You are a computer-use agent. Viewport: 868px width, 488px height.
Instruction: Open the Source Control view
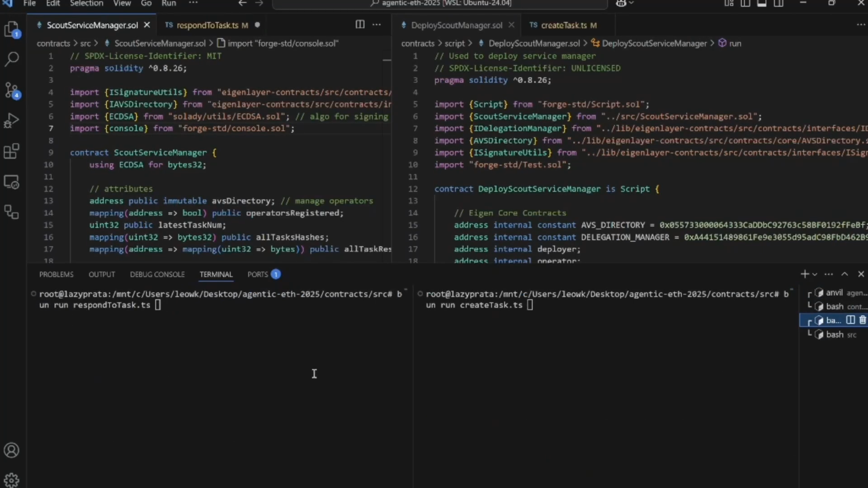[x=12, y=90]
